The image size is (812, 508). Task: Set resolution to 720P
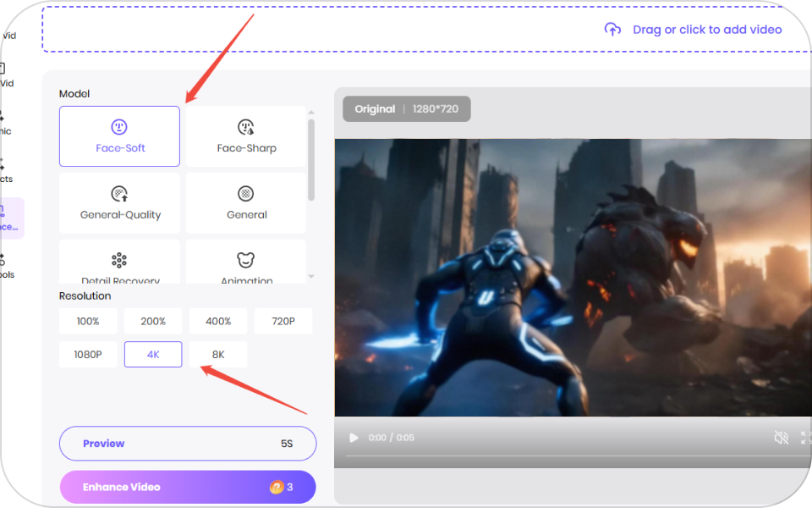click(x=283, y=322)
